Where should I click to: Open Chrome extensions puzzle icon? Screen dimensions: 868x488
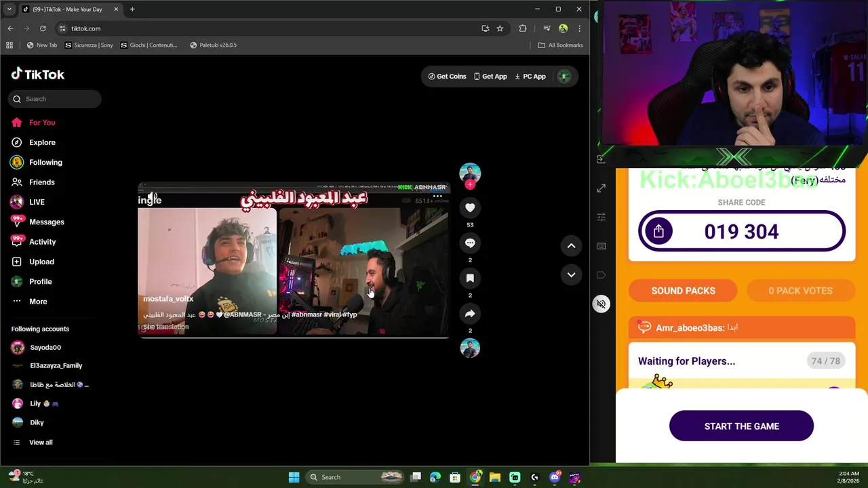coord(523,28)
